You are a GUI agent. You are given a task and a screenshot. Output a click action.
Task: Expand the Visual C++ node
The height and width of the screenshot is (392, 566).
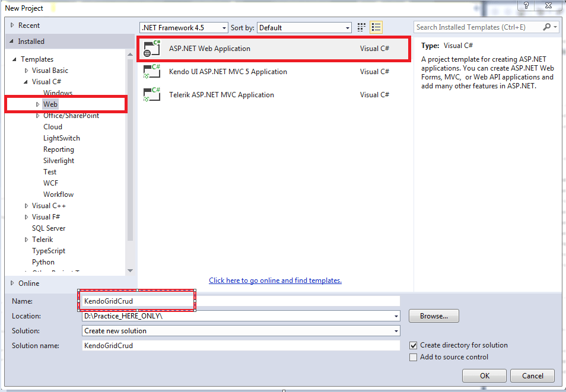pyautogui.click(x=26, y=206)
